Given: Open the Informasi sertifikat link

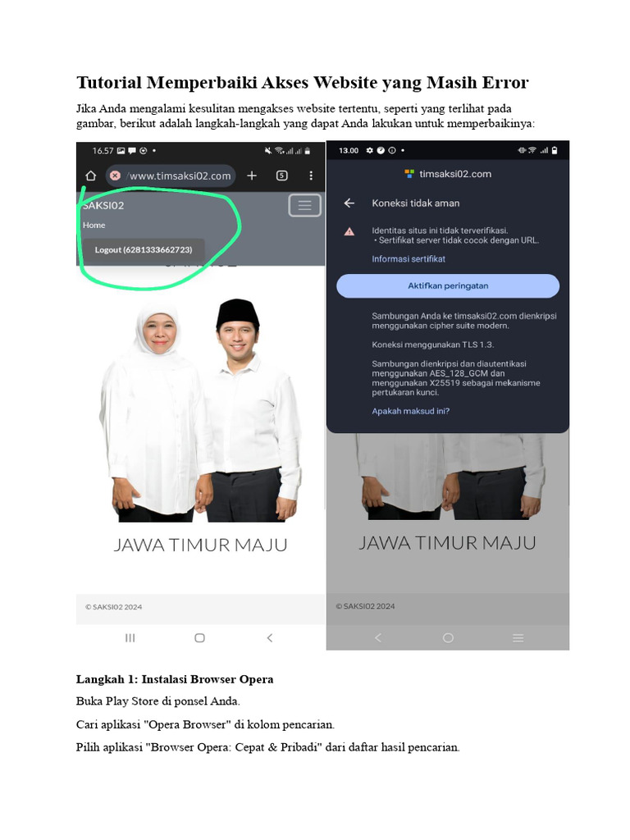Looking at the screenshot, I should tap(409, 258).
